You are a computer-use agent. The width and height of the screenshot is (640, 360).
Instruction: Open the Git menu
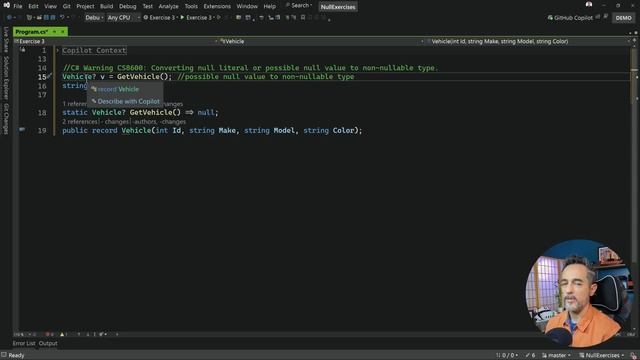coord(67,6)
